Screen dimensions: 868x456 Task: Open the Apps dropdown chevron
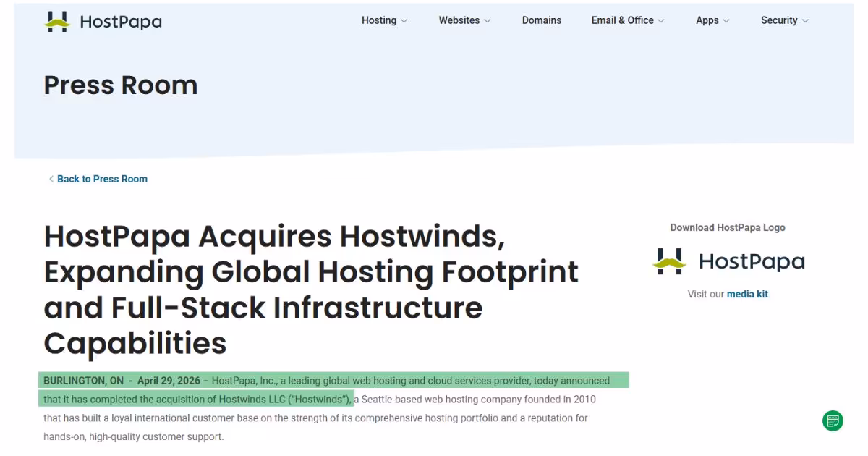tap(726, 21)
